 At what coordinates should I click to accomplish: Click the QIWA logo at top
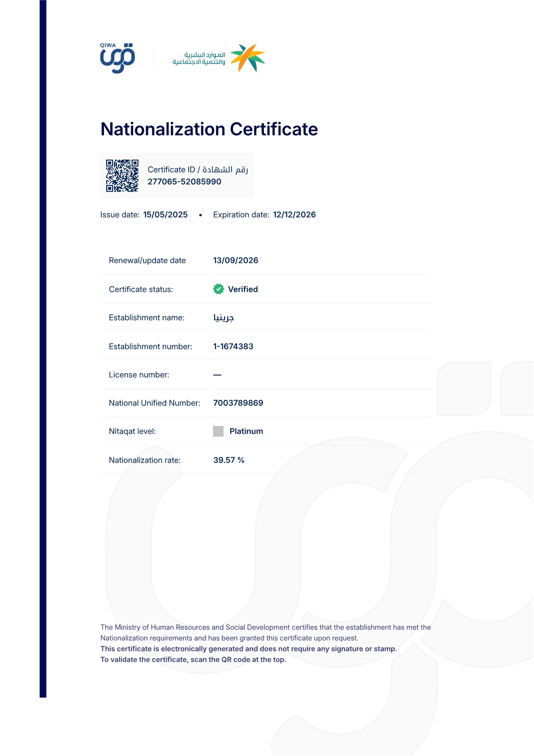click(117, 58)
